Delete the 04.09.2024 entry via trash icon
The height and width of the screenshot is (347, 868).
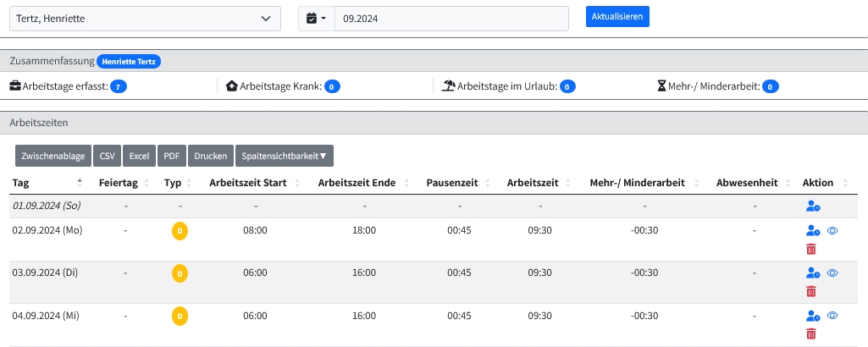point(811,334)
